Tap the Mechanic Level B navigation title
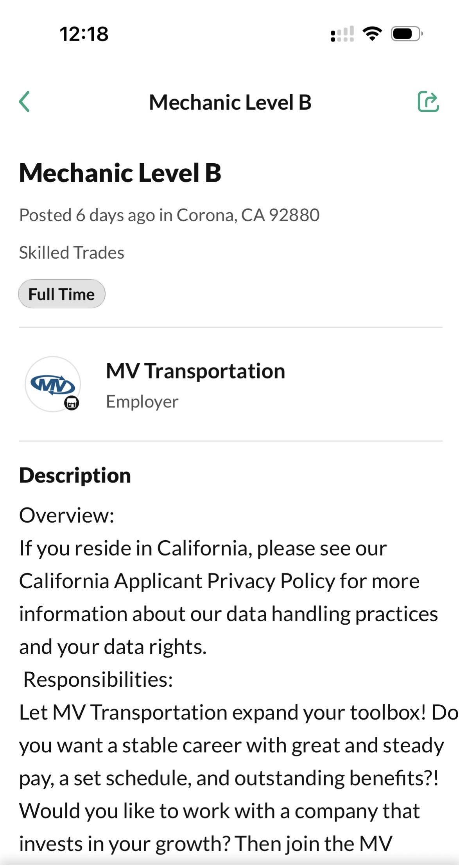 [x=230, y=102]
